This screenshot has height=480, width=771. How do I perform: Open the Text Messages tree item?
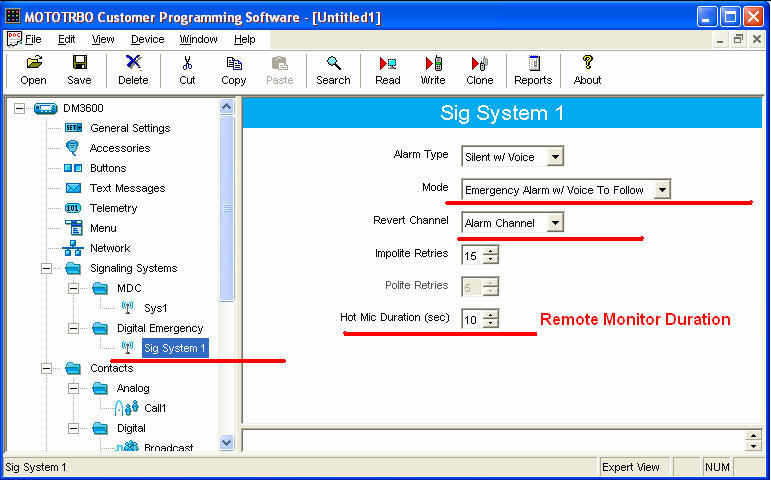click(x=127, y=188)
